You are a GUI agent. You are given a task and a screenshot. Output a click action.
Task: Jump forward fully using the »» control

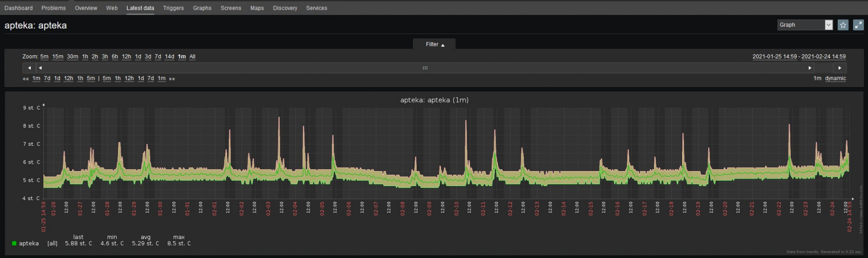pos(172,79)
